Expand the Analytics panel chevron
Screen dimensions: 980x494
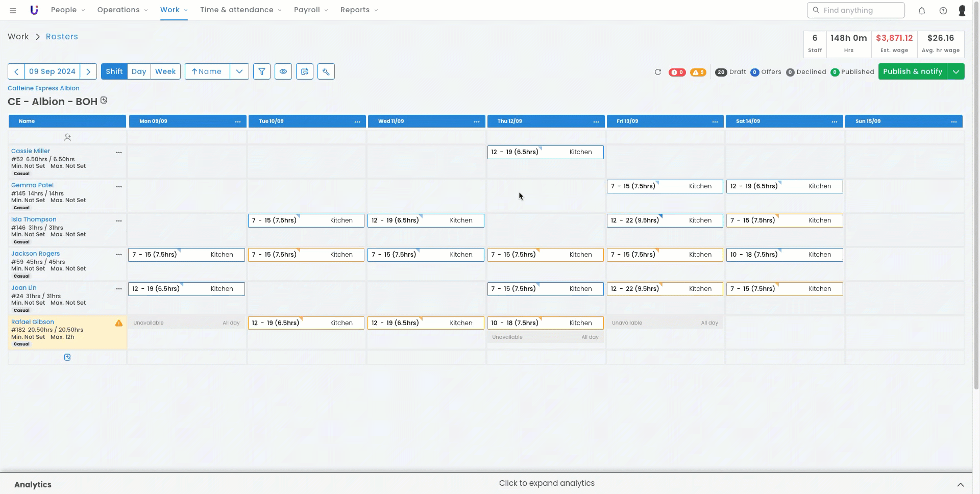click(x=960, y=484)
